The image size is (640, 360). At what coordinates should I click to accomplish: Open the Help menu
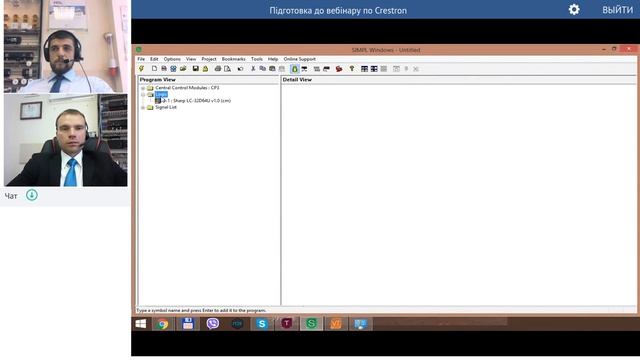coord(273,59)
